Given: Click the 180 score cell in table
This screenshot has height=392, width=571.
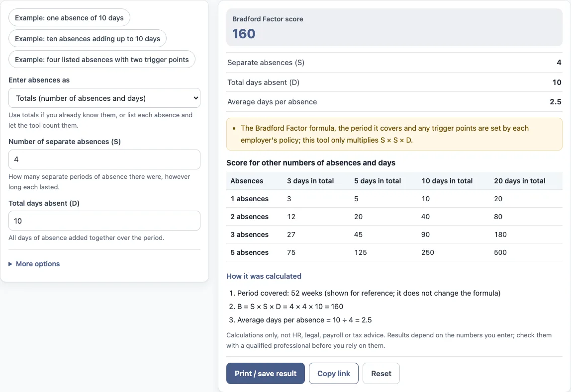Looking at the screenshot, I should tap(500, 235).
